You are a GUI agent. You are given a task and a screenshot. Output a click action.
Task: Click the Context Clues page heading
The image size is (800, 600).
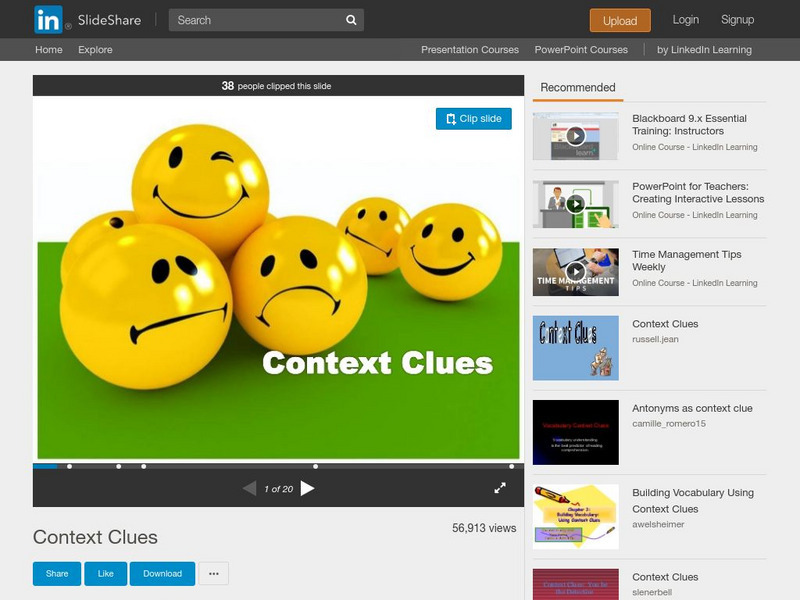coord(95,537)
